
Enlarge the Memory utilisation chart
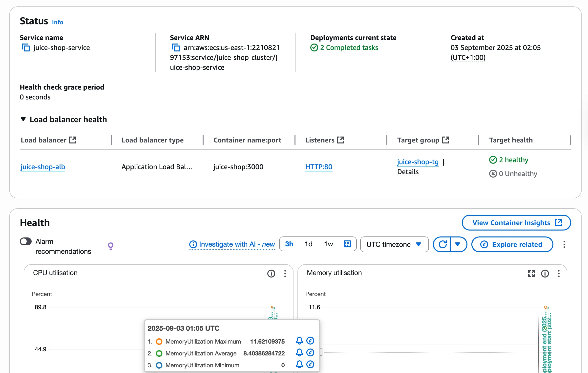click(531, 273)
